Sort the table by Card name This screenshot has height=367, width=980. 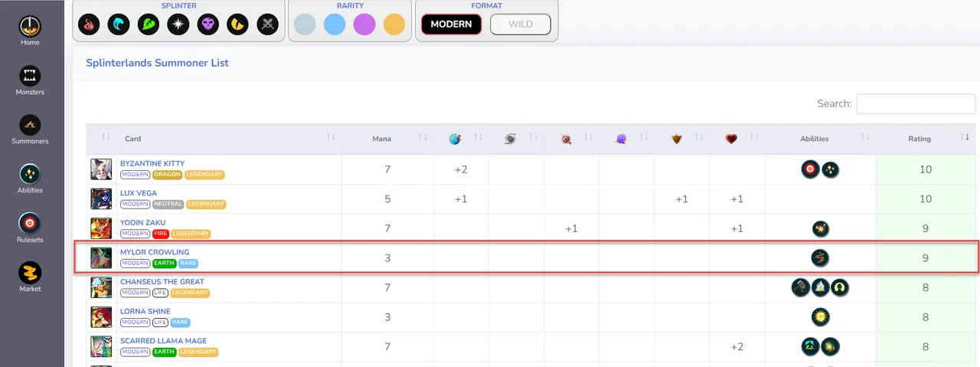point(229,139)
